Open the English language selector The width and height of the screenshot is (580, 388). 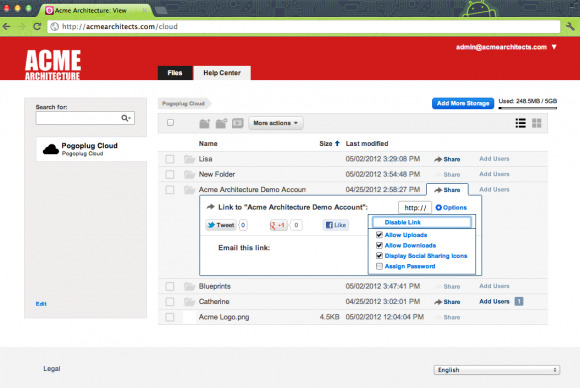point(496,370)
